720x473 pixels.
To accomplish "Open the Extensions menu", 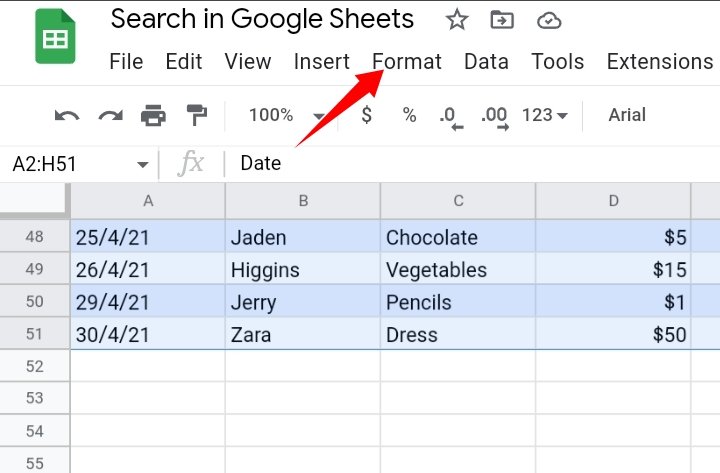I will click(x=660, y=62).
